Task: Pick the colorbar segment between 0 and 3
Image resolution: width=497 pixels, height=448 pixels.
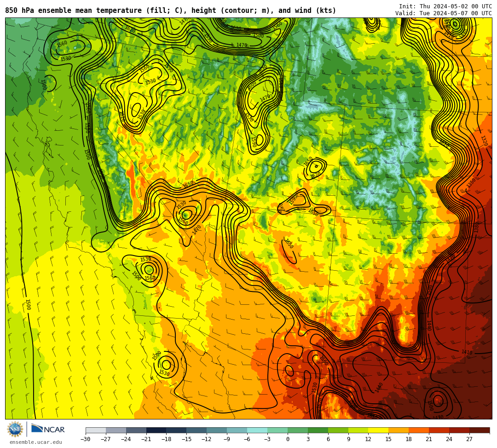Action: tap(298, 430)
